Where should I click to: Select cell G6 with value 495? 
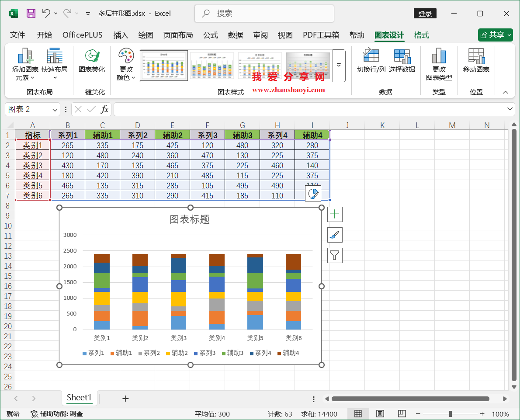click(x=242, y=185)
